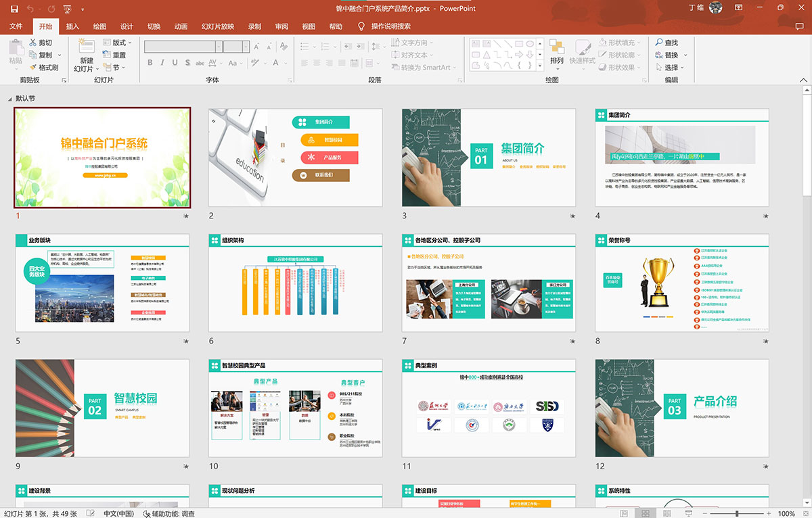This screenshot has width=812, height=518.
Task: Switch to the 设计 Design tab
Action: coord(127,26)
